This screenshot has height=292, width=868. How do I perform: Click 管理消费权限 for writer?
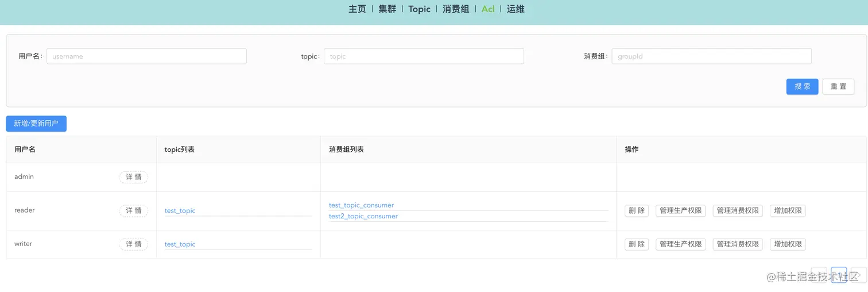point(738,244)
